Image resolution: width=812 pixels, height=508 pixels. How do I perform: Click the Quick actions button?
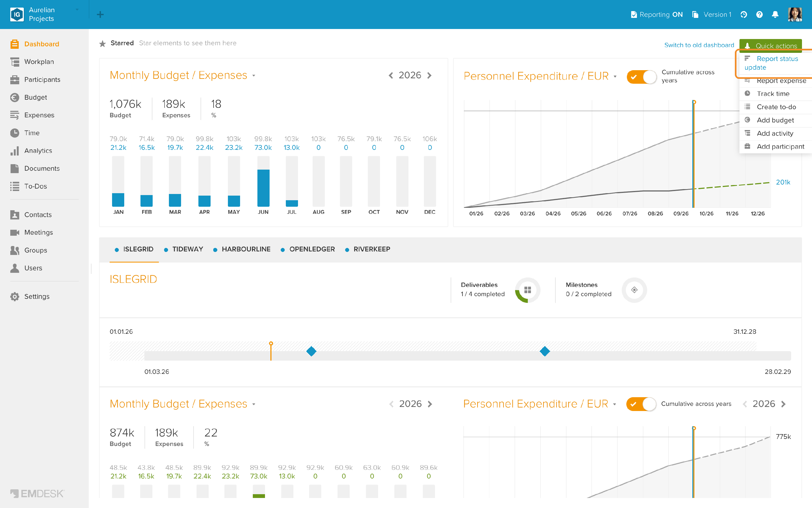771,46
